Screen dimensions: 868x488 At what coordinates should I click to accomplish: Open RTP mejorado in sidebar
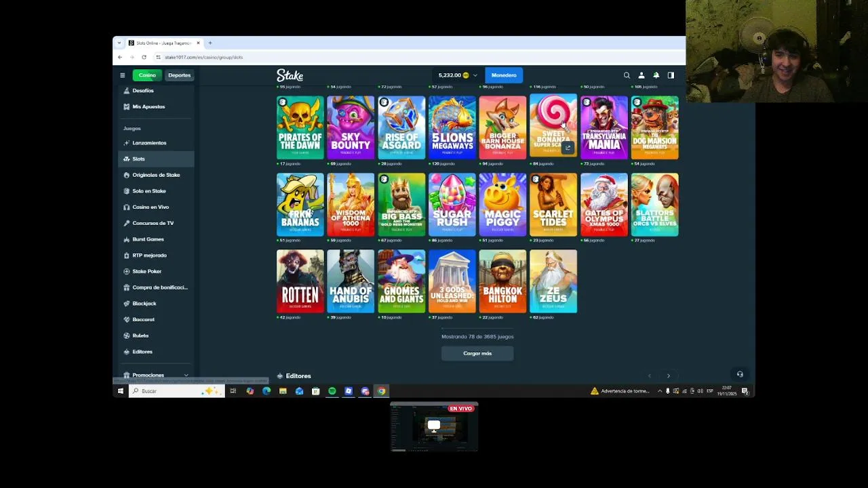point(157,256)
